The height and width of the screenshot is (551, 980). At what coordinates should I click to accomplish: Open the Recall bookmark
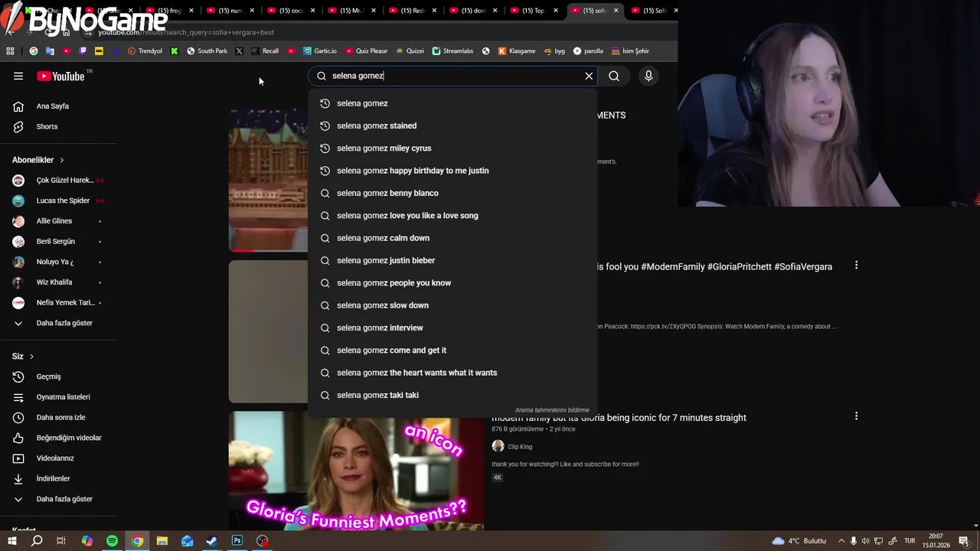click(265, 51)
